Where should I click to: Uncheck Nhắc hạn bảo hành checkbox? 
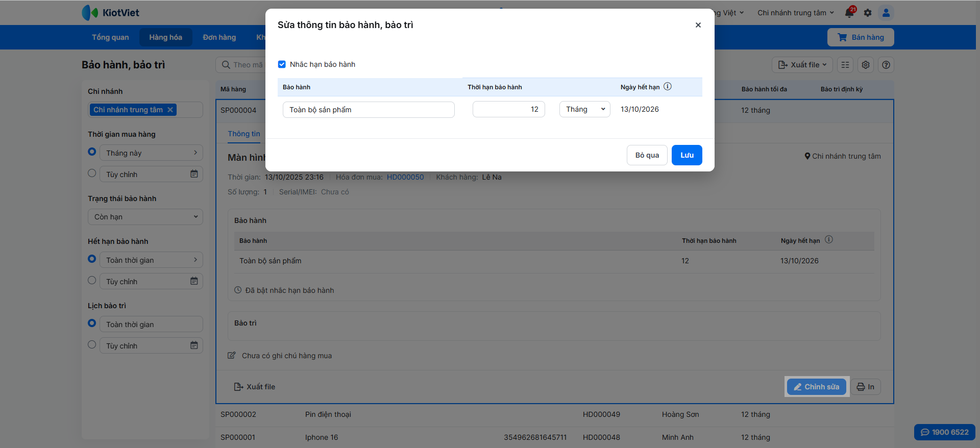point(282,64)
